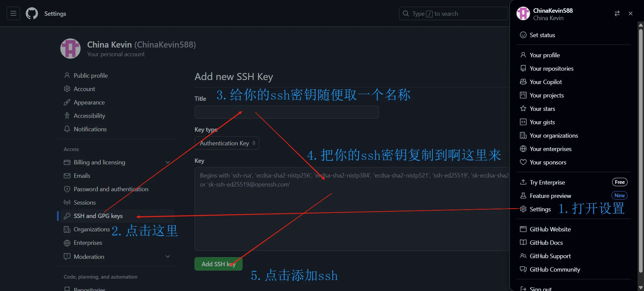Click the GitHub logo icon
Screen dimensions: 644x291
pos(32,14)
